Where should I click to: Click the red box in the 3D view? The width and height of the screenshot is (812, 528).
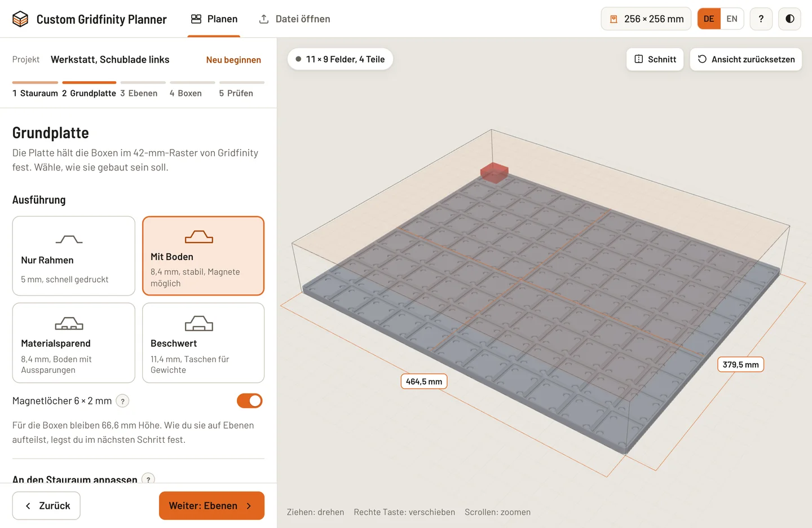pyautogui.click(x=495, y=173)
